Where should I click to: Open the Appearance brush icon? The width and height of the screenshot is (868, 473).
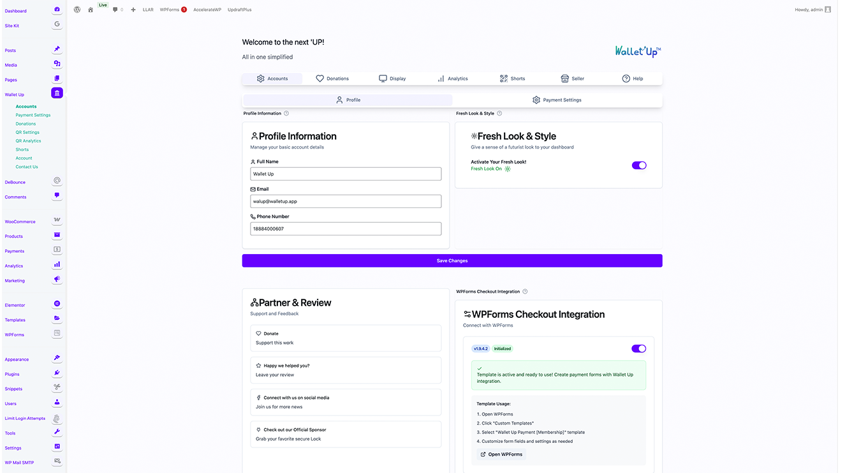57,358
